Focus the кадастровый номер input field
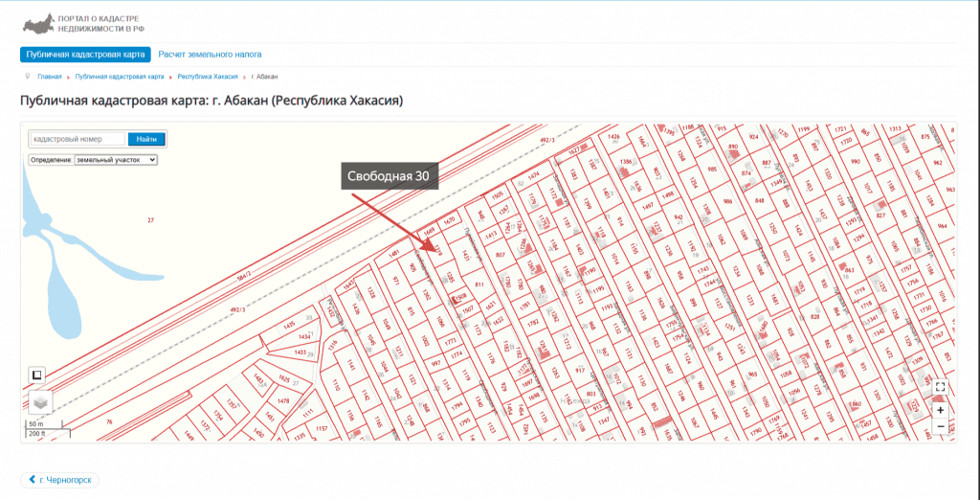 click(77, 139)
